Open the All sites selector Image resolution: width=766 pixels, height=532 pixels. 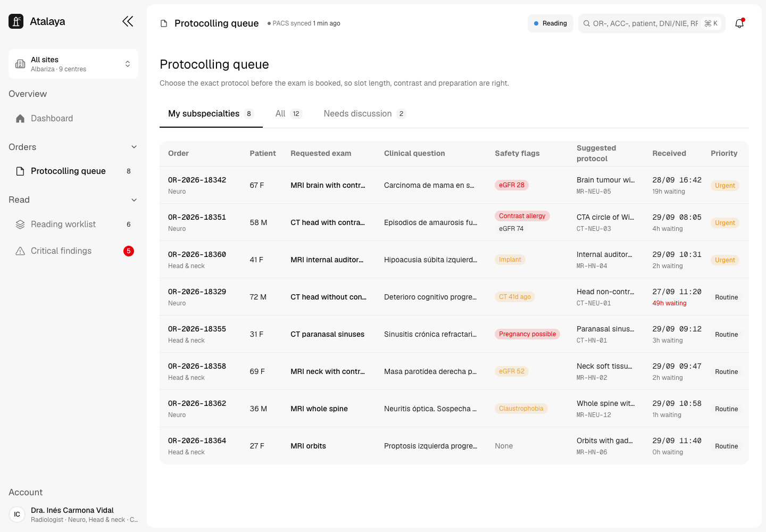pos(73,64)
